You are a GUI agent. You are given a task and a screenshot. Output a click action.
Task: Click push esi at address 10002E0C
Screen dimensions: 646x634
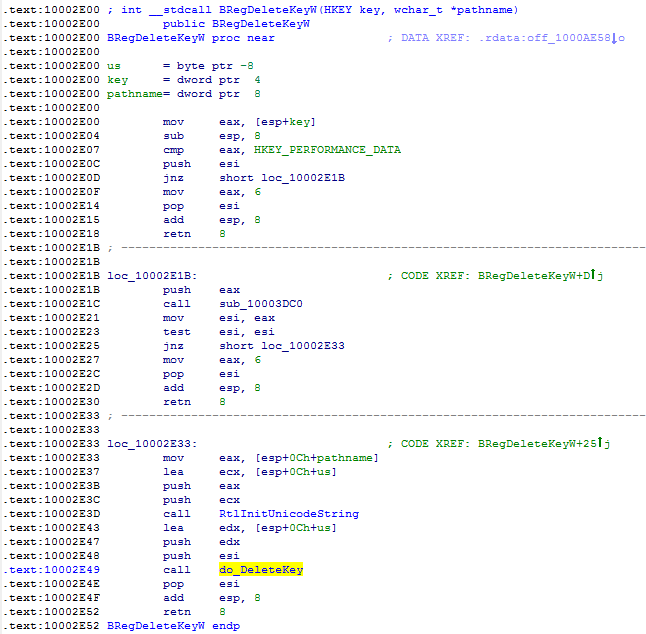pyautogui.click(x=201, y=164)
